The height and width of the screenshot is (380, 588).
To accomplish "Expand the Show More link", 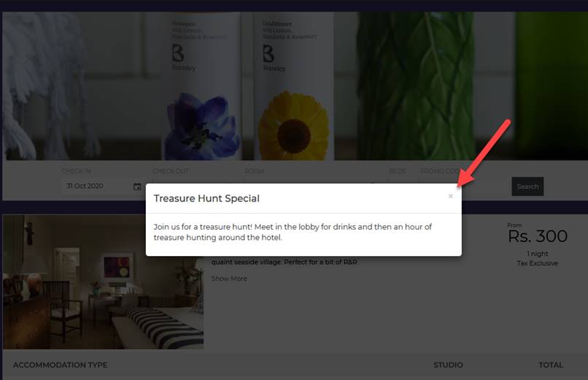I will [229, 279].
